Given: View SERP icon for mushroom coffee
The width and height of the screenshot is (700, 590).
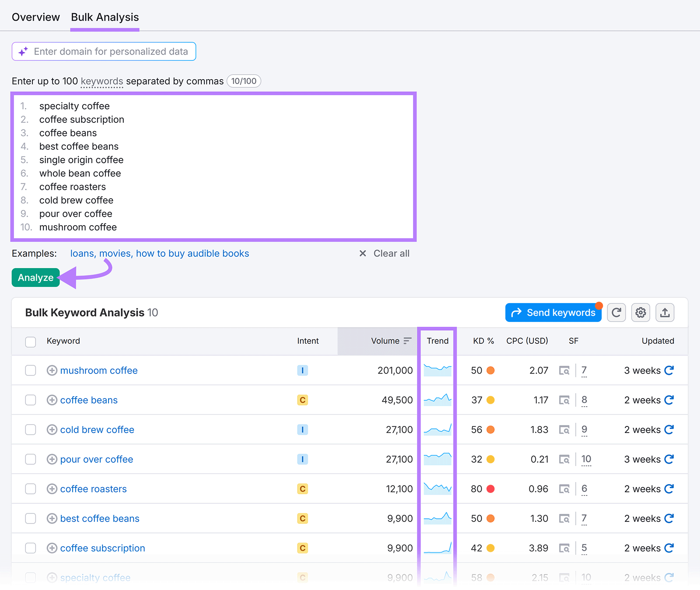Looking at the screenshot, I should (x=564, y=371).
